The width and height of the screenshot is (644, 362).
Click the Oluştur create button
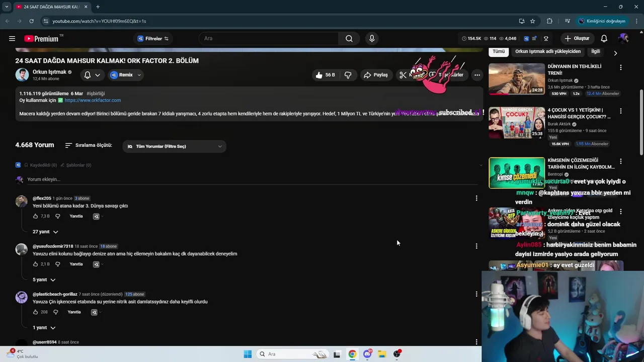577,39
